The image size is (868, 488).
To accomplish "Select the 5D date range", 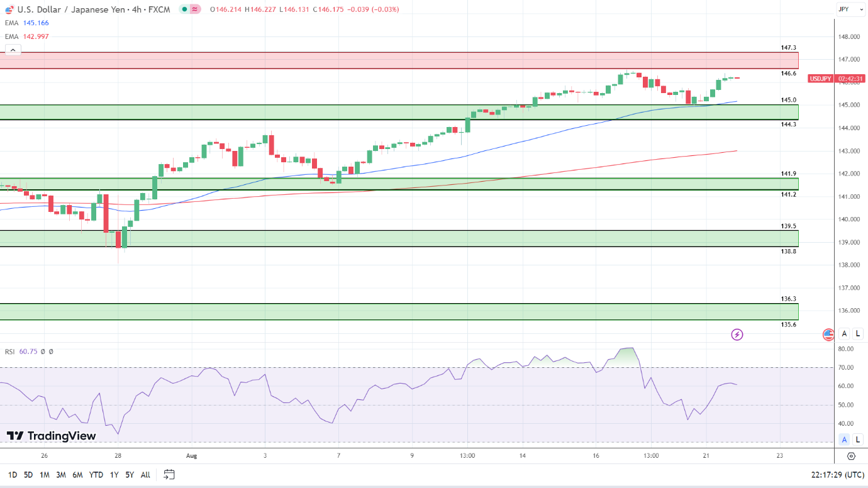I will [x=28, y=475].
